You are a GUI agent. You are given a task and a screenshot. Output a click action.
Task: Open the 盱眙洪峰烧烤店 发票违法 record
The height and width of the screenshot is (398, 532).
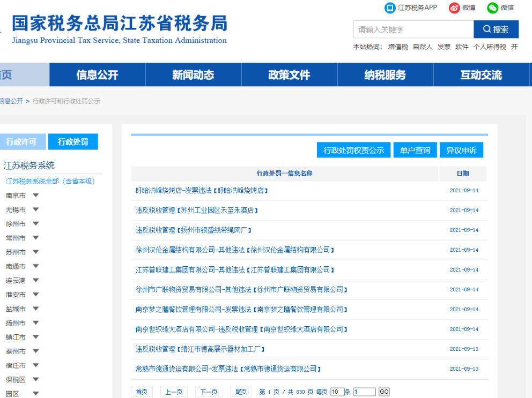(x=202, y=191)
